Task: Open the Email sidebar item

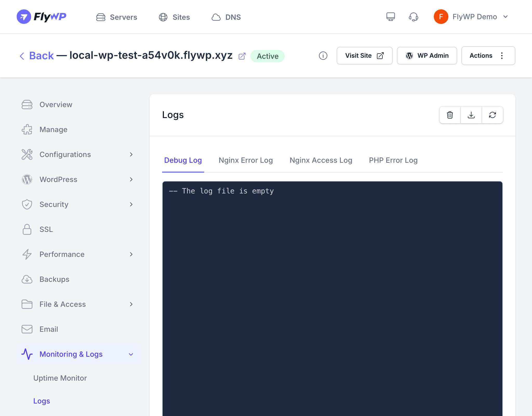Action: pos(79,329)
